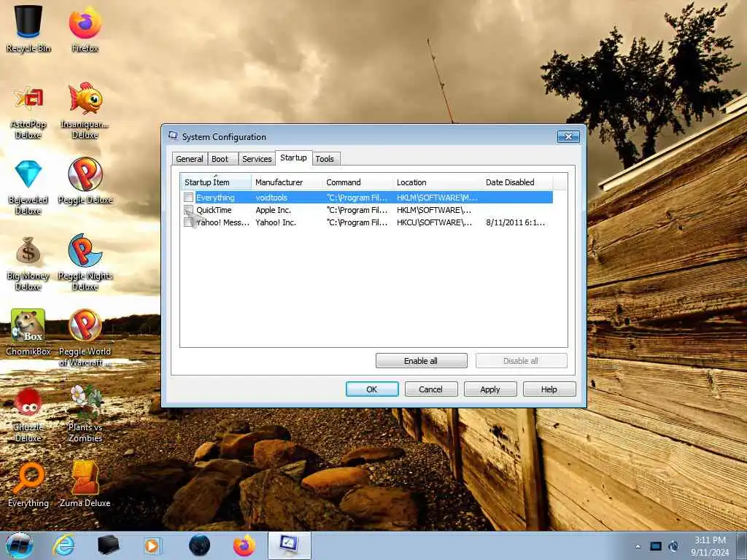This screenshot has height=560, width=747.
Task: Click the '8/11/2011 6:1...' date disabled cell
Action: click(516, 222)
